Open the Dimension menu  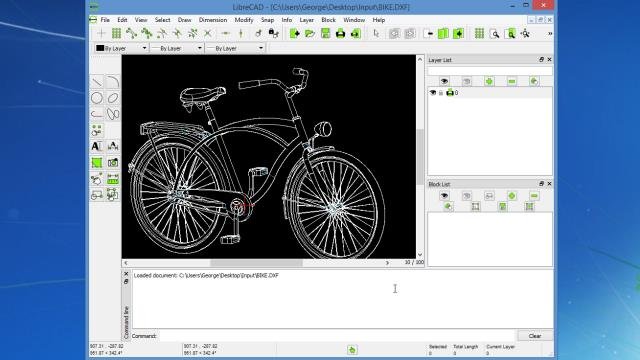tap(213, 20)
